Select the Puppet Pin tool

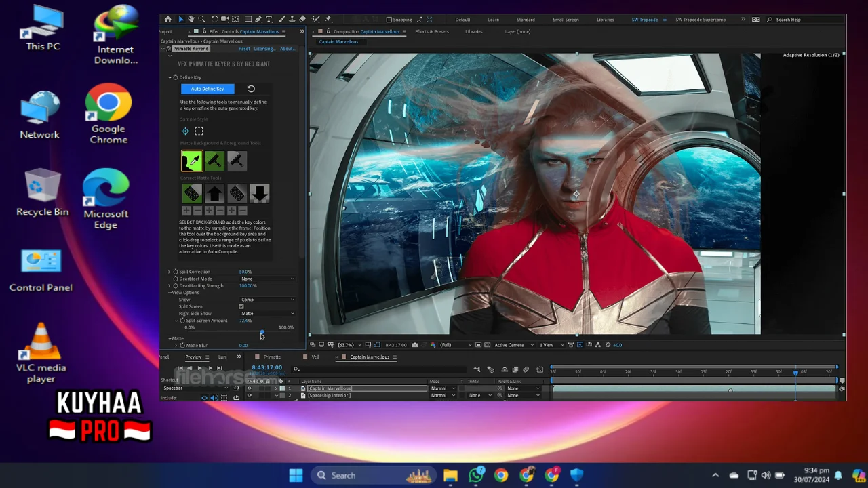(328, 19)
